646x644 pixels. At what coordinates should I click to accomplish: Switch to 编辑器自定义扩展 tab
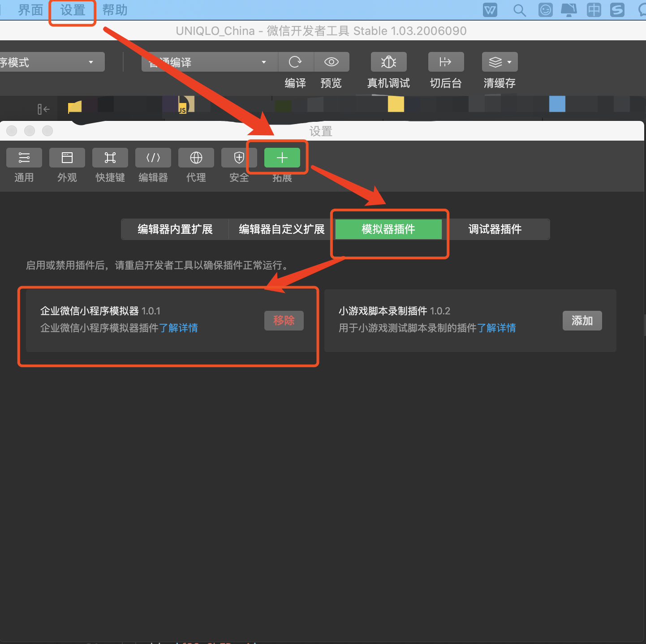pos(282,229)
